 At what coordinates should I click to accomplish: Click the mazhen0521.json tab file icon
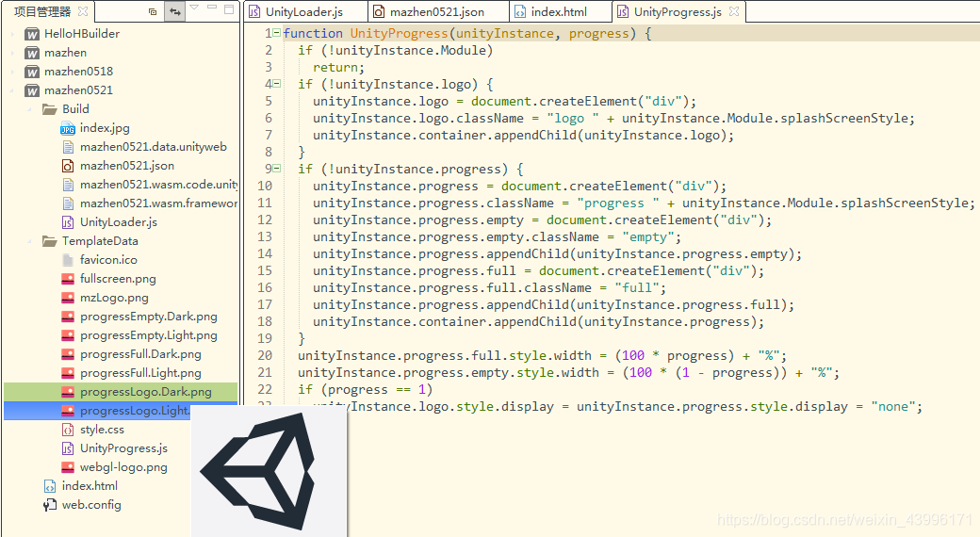379,12
